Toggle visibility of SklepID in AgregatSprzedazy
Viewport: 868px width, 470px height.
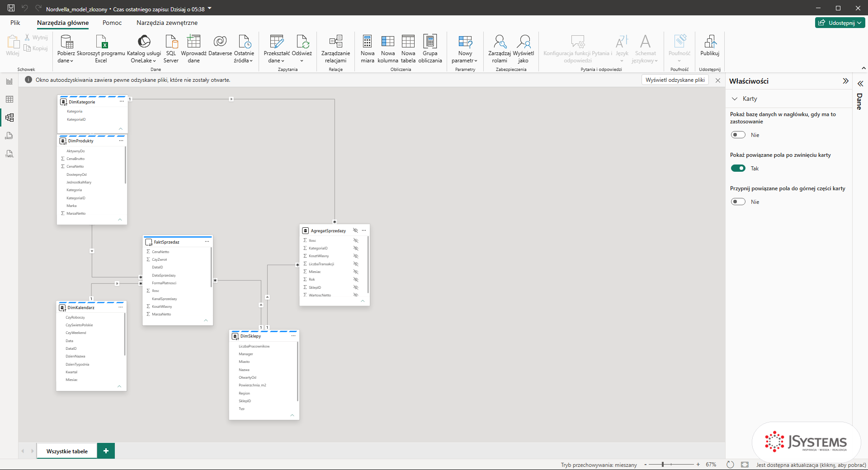(356, 287)
